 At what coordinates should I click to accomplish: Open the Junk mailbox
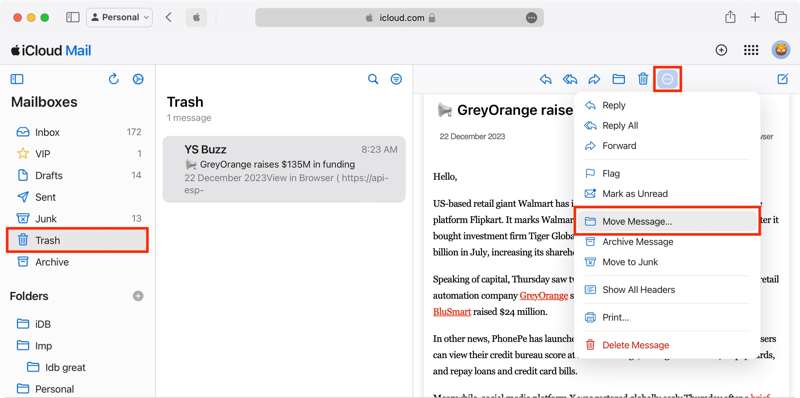click(78, 219)
